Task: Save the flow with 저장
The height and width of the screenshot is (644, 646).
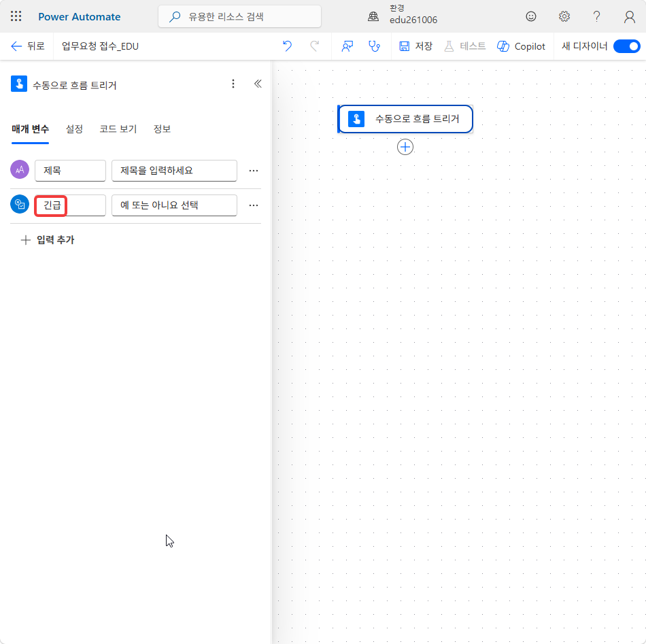Action: 415,46
